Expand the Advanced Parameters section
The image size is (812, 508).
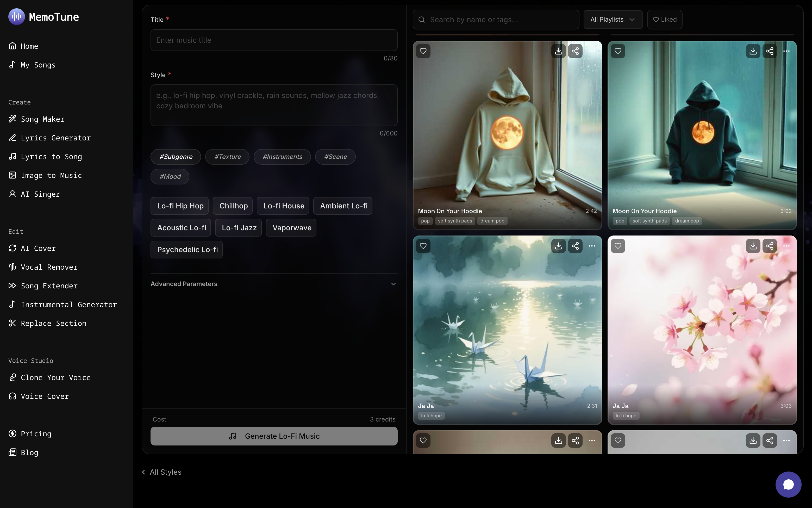tap(274, 284)
